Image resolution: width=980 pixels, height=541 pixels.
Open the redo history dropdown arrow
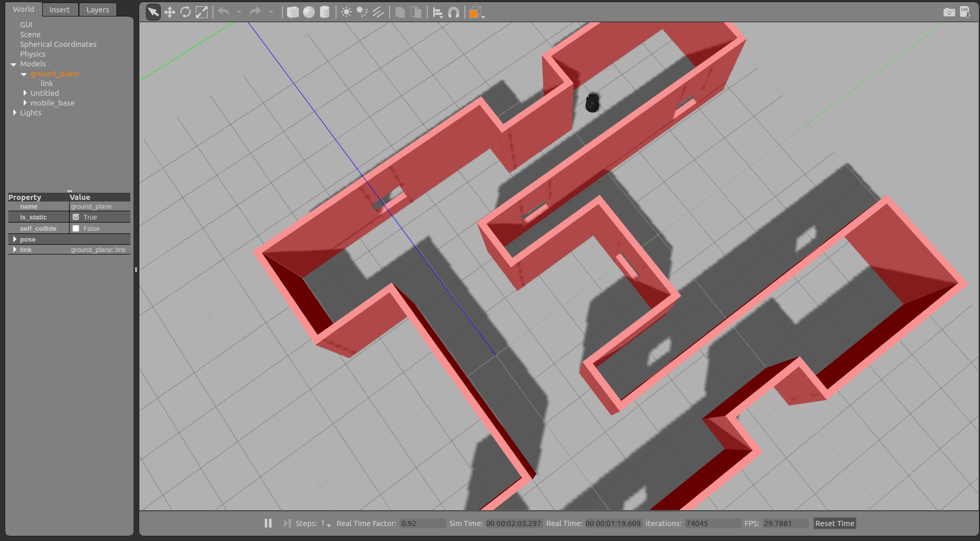click(x=271, y=12)
